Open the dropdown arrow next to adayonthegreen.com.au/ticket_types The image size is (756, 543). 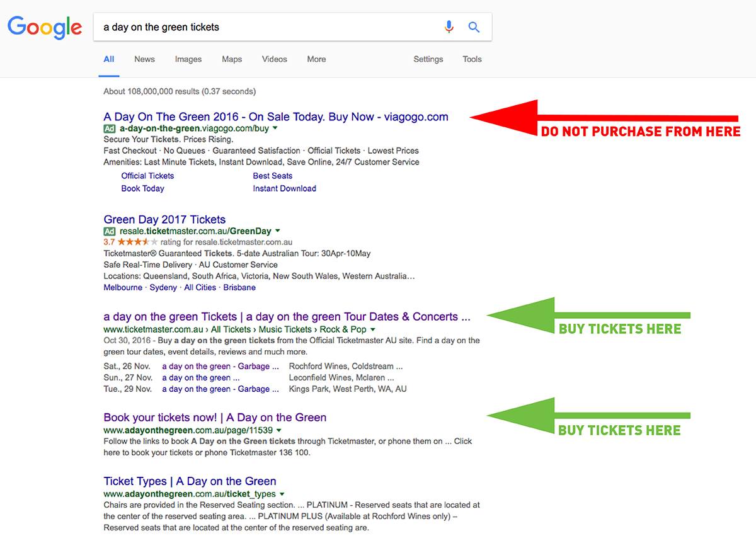click(282, 494)
